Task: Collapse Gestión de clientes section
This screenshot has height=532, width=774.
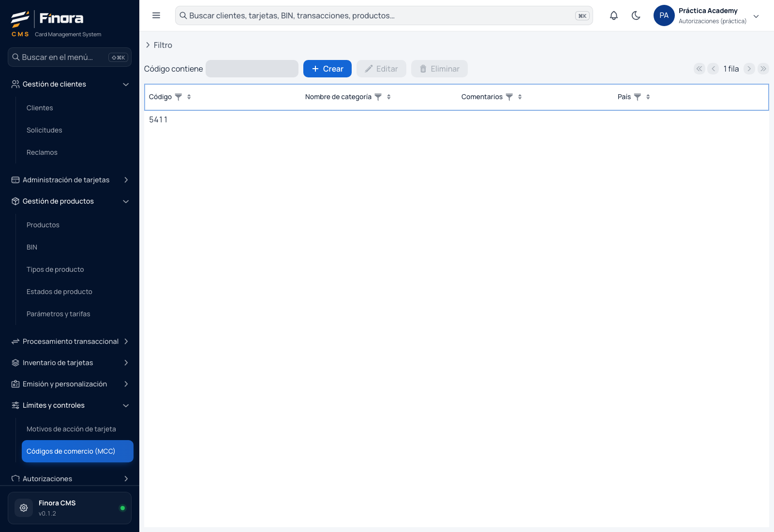Action: 70,84
